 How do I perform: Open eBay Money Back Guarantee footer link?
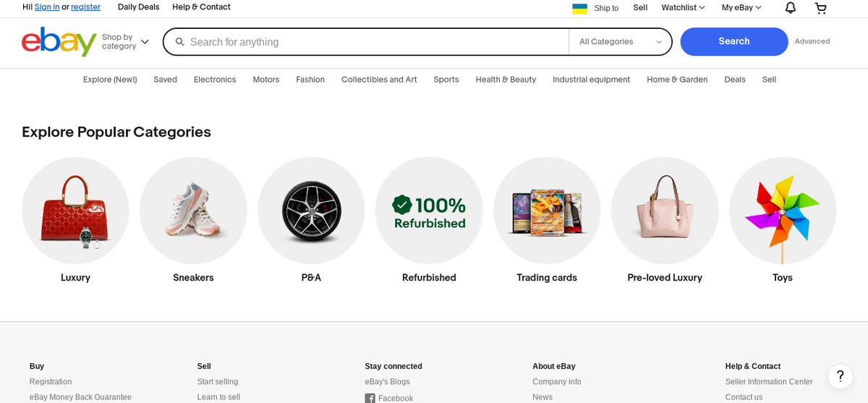point(80,397)
